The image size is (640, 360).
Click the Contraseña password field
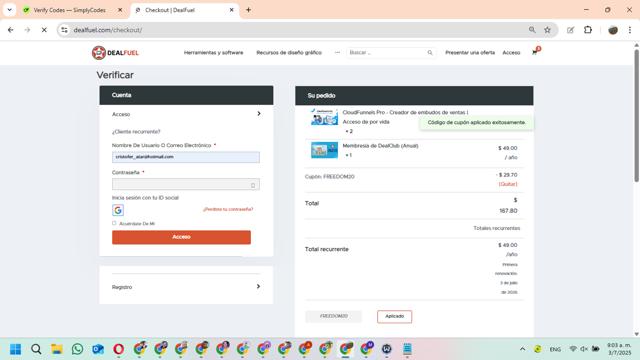[186, 184]
